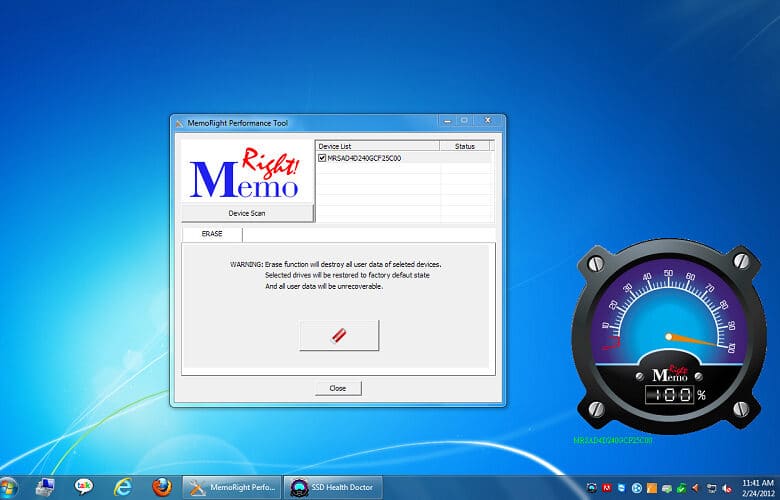Screen dimensions: 780x500
Task: Click the green checkmark tray icon
Action: tap(682, 489)
